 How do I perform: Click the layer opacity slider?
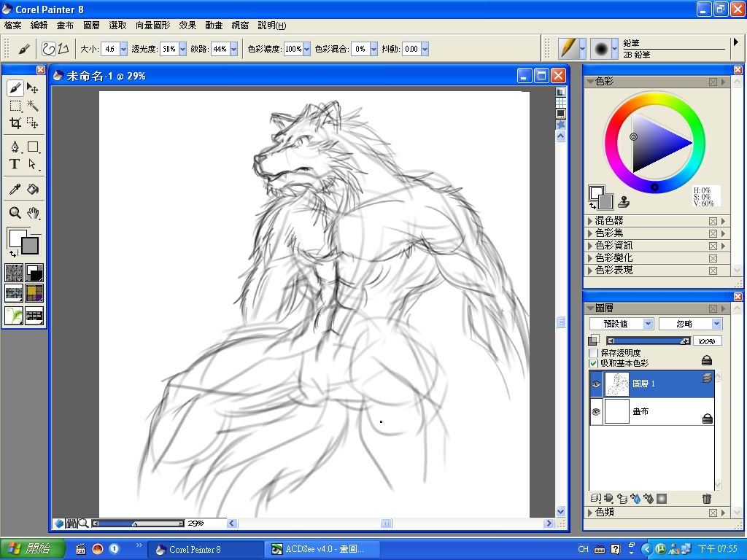pyautogui.click(x=648, y=341)
